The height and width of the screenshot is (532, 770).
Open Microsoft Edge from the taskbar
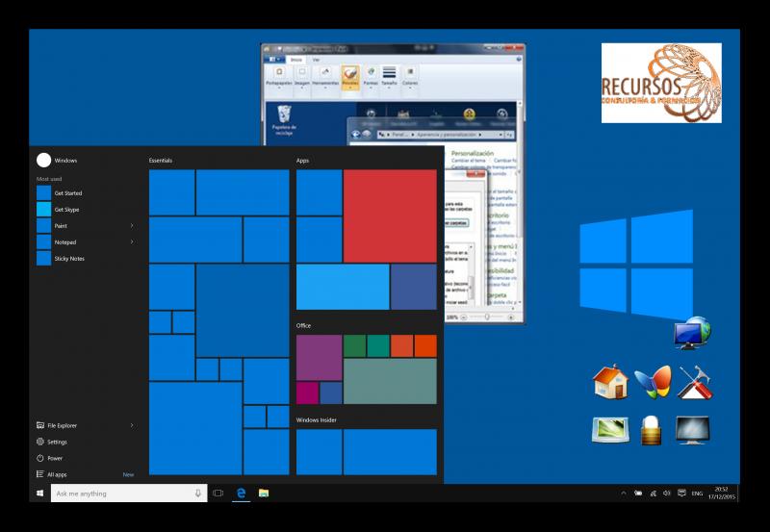pyautogui.click(x=242, y=494)
